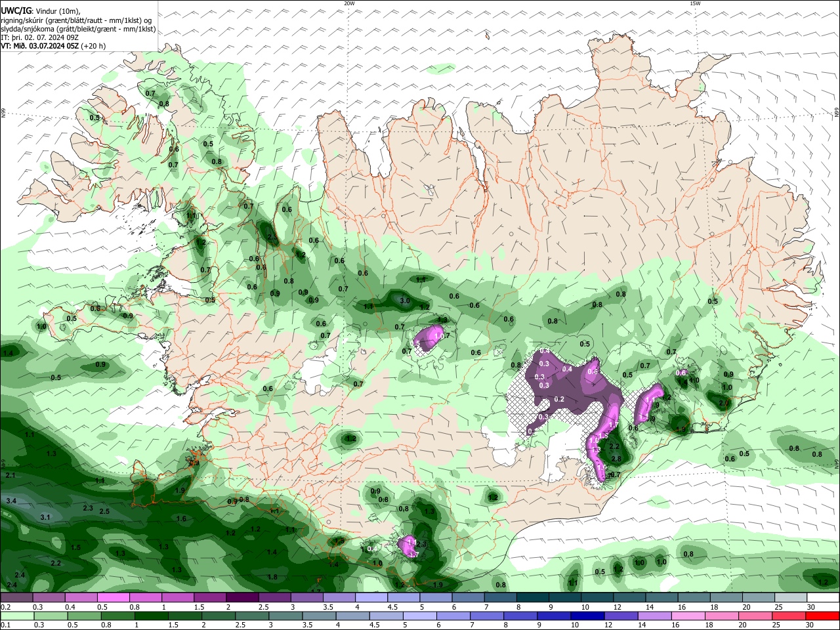
Task: Select the 'IT: þri. 02. 07. 2024 09Z' line
Action: click(x=40, y=37)
